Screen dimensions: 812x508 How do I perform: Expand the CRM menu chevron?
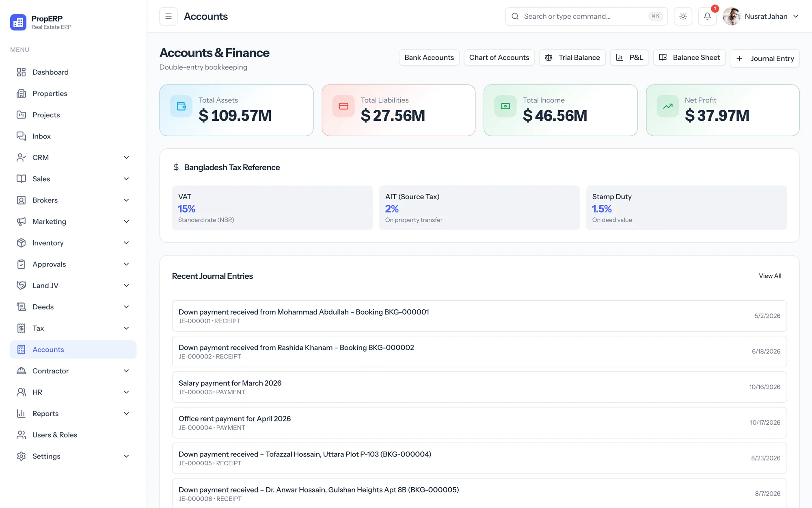pos(126,158)
